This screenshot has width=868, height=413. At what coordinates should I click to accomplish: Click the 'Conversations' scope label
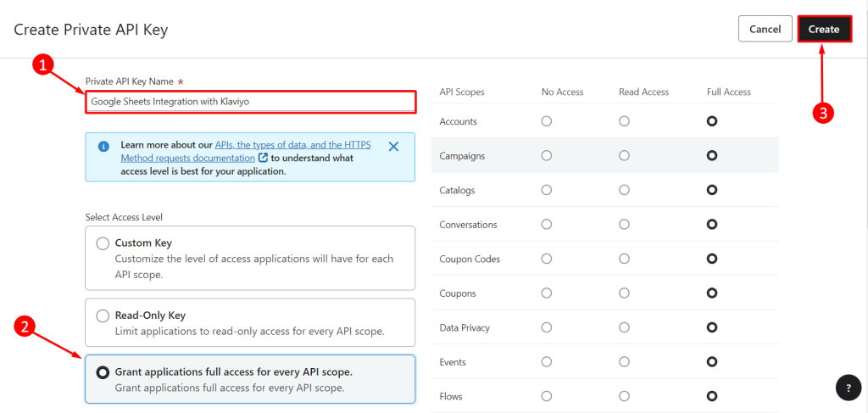468,225
